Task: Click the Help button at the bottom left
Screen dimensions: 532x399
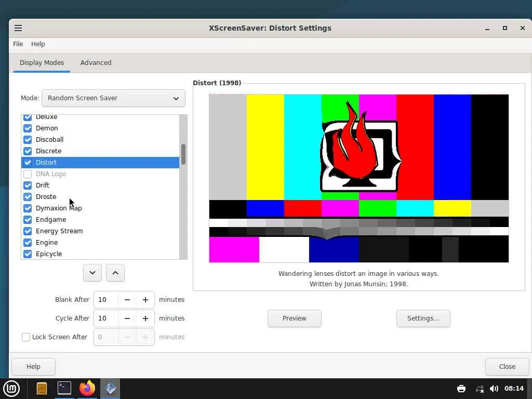Action: [33, 366]
